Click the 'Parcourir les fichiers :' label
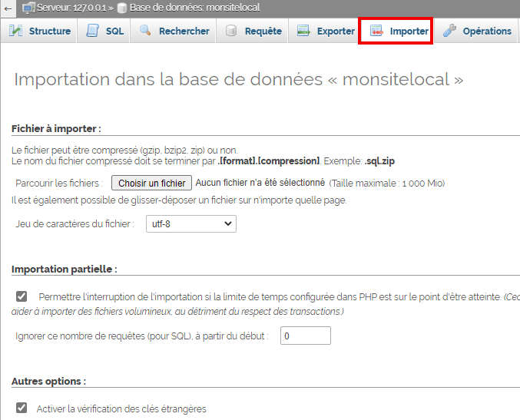This screenshot has width=520, height=420. [x=59, y=183]
